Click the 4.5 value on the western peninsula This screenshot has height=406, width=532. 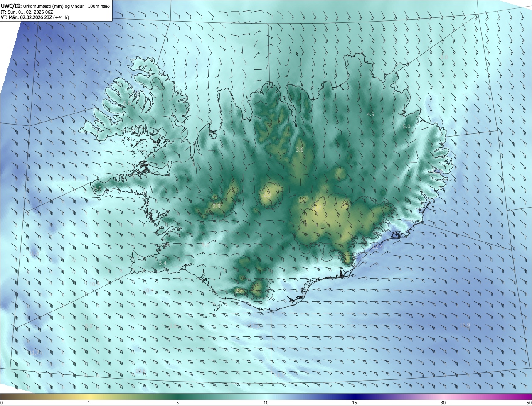point(97,188)
